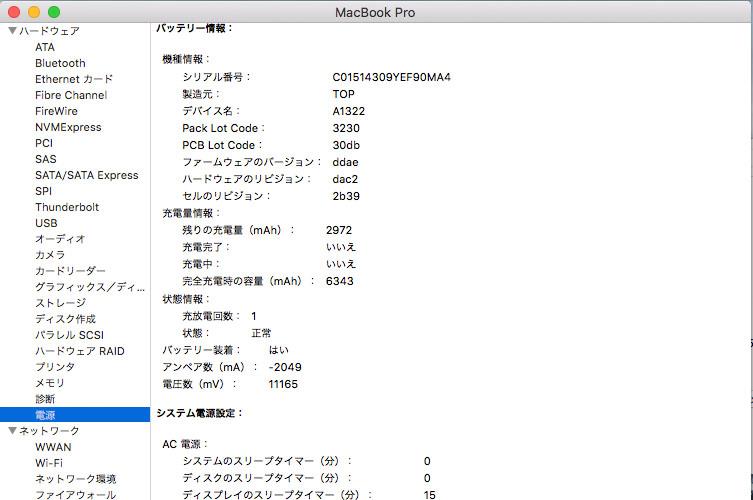Select ファイアウォール in the sidebar
This screenshot has width=753, height=500.
[75, 495]
